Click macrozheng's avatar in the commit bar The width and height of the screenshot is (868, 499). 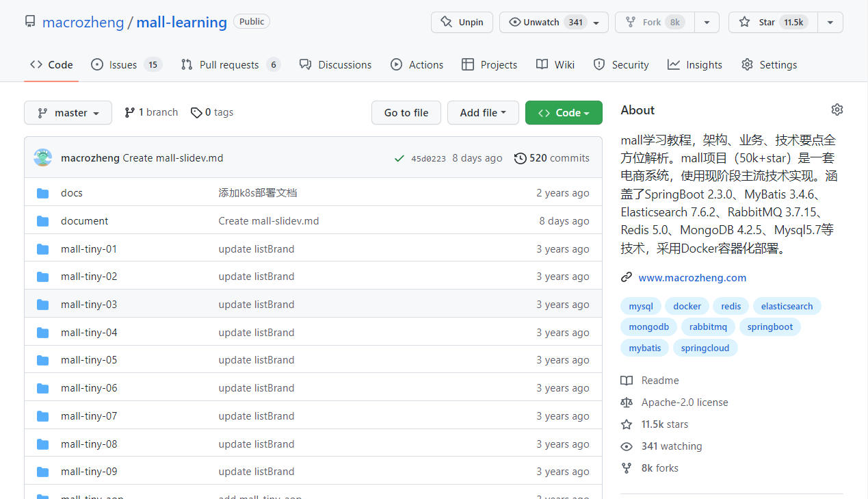point(43,158)
